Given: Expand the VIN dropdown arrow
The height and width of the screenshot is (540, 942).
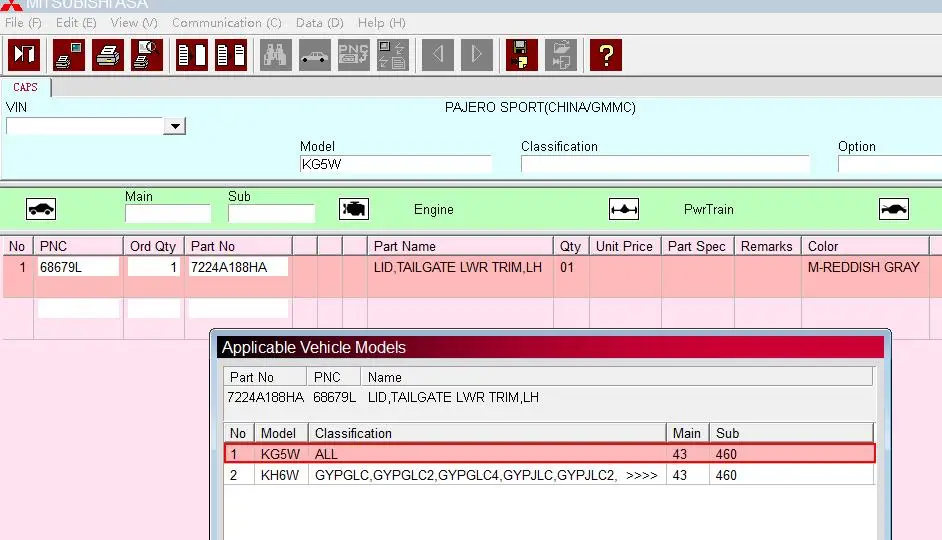Looking at the screenshot, I should coord(175,126).
